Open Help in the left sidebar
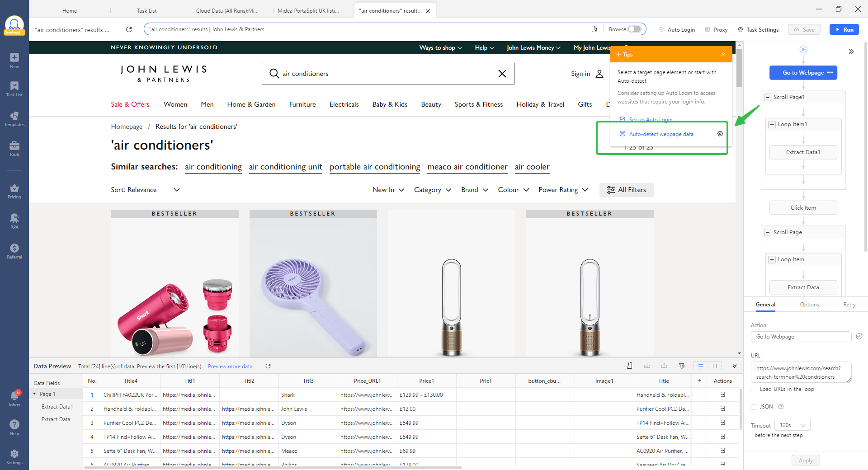This screenshot has height=470, width=868. pos(14,428)
